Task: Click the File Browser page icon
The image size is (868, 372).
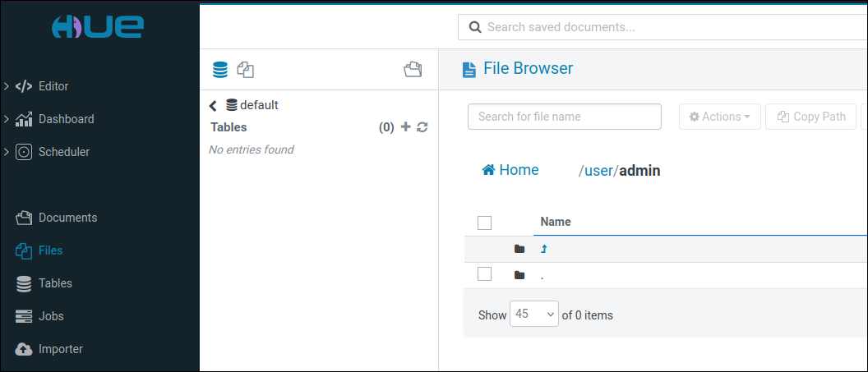Action: [469, 70]
